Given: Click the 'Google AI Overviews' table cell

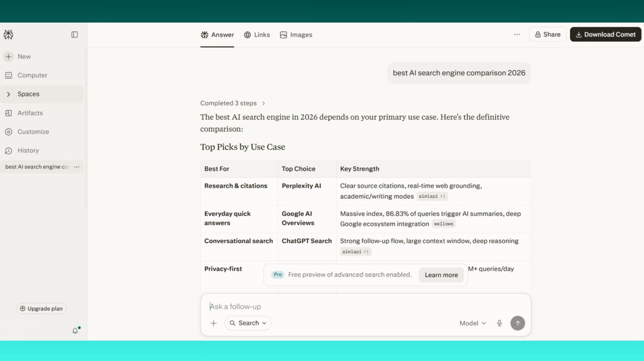Looking at the screenshot, I should coord(307,219).
